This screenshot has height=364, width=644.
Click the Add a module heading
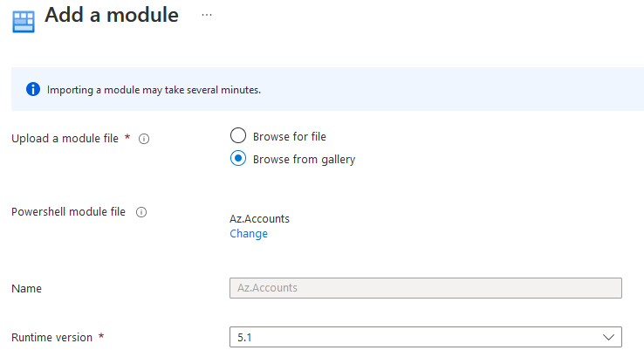(112, 15)
